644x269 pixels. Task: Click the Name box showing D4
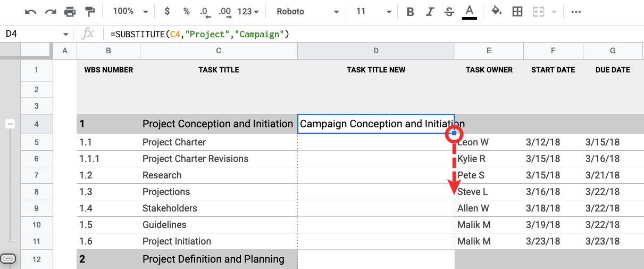point(31,34)
